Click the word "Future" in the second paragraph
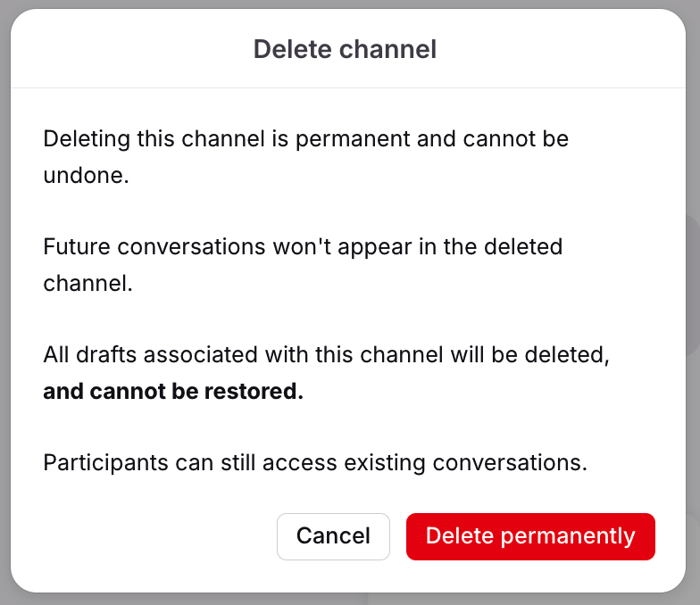 pyautogui.click(x=77, y=247)
